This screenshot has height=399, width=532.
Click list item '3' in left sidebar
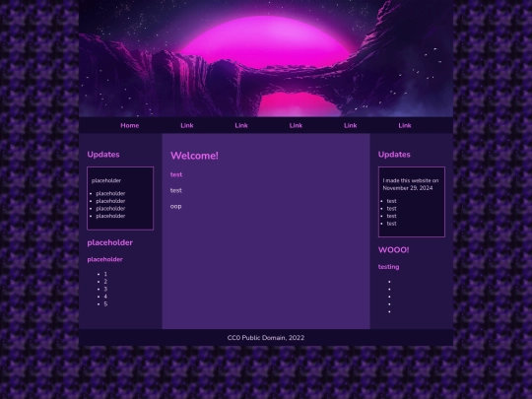(x=105, y=289)
